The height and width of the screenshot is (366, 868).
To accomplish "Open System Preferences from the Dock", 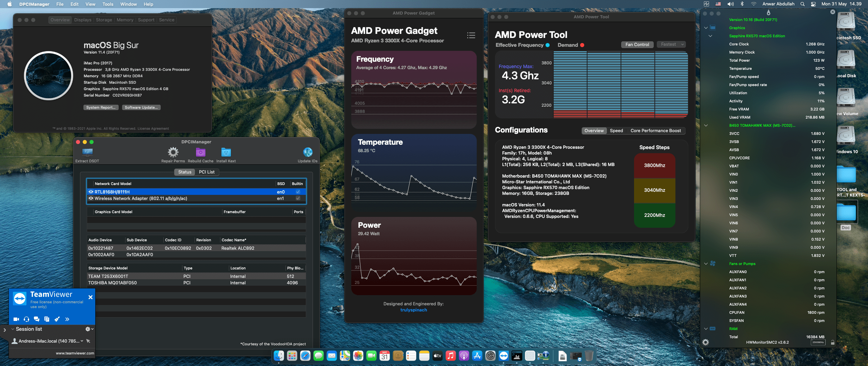I will click(490, 355).
